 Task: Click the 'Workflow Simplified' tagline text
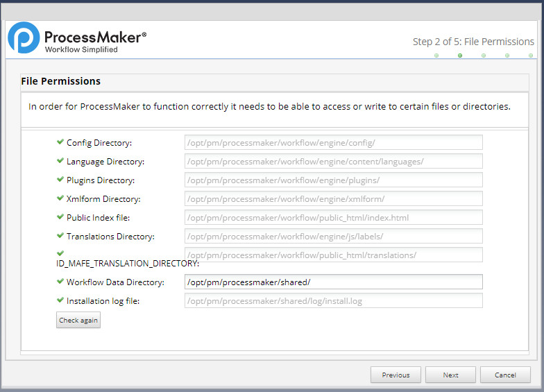pos(81,50)
